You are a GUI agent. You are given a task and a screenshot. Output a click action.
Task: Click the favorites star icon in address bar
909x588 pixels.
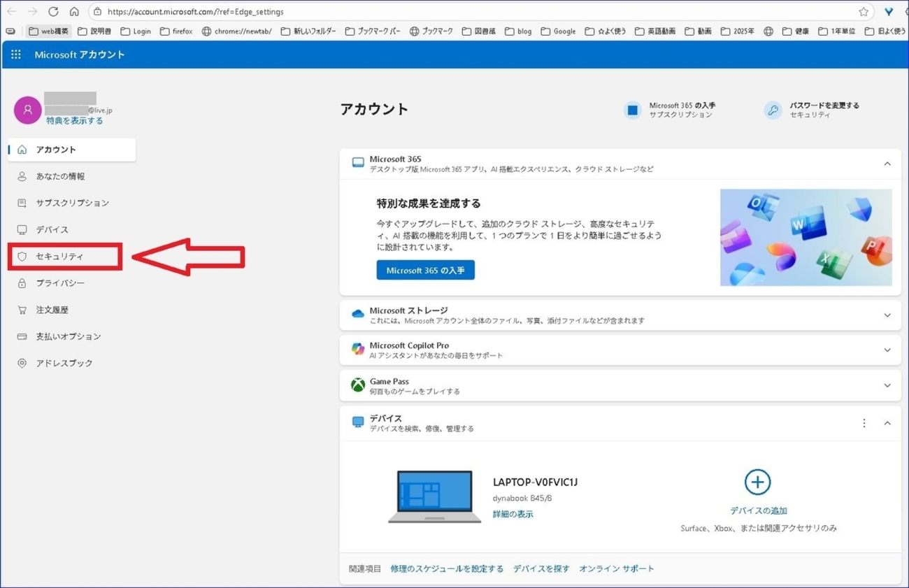pos(865,11)
